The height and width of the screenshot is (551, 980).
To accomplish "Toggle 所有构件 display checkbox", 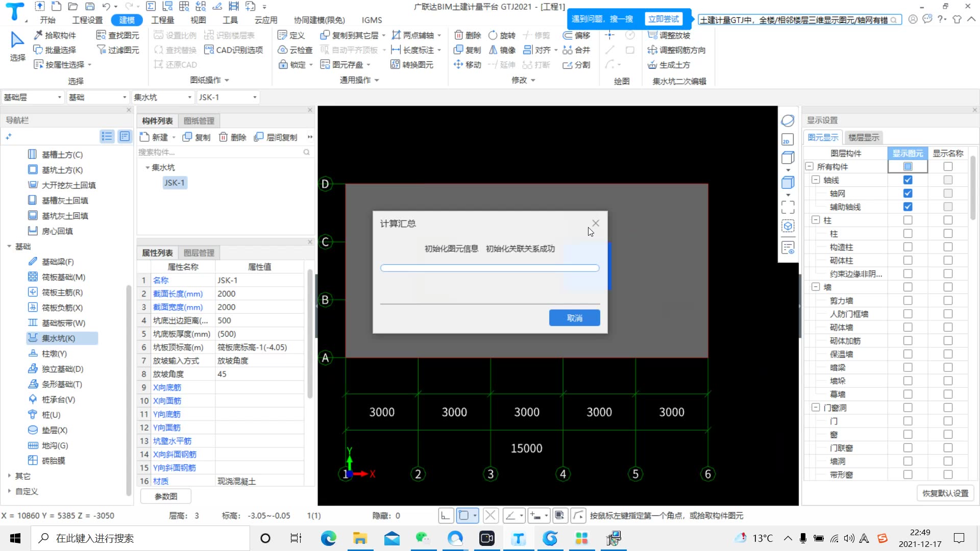I will tap(908, 166).
